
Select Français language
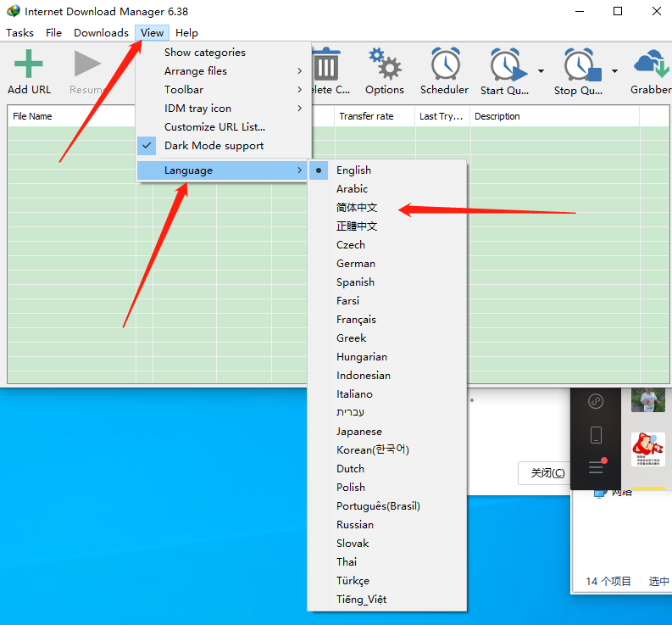point(387,320)
